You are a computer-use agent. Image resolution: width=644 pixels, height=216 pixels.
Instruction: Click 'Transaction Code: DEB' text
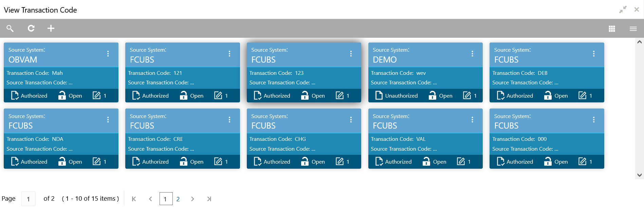pyautogui.click(x=520, y=73)
